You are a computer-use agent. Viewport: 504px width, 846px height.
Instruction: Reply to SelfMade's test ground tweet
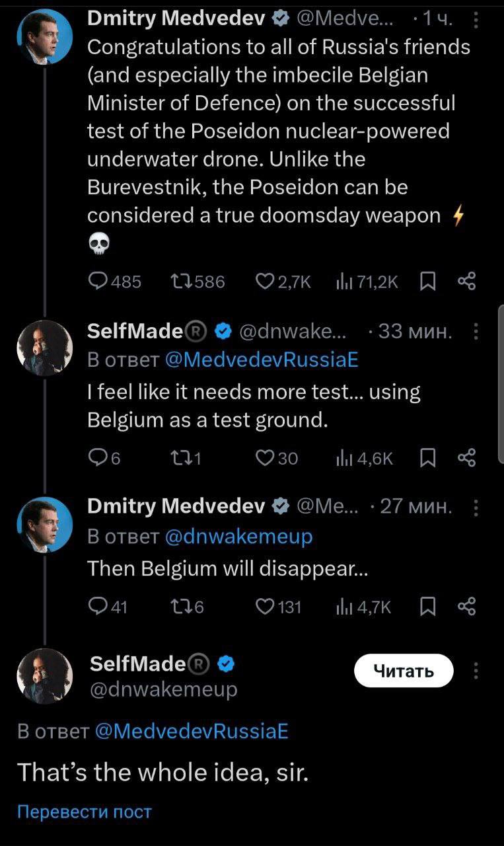point(98,458)
